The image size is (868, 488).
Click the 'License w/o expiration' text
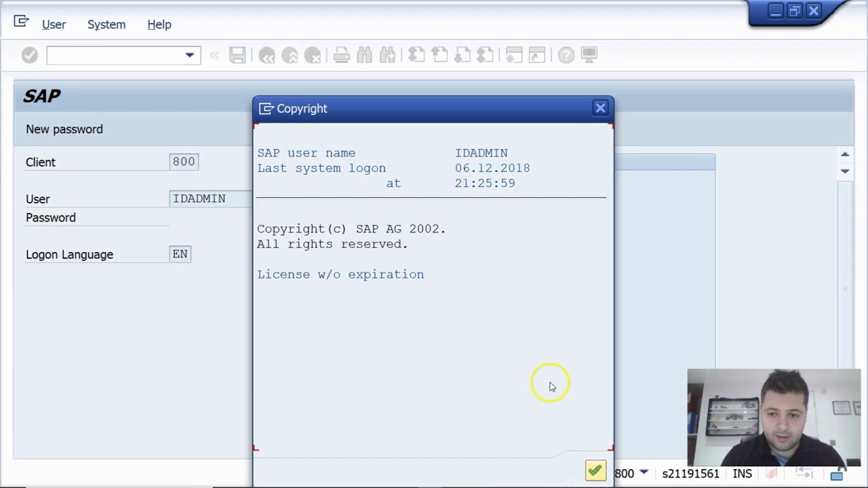(340, 274)
